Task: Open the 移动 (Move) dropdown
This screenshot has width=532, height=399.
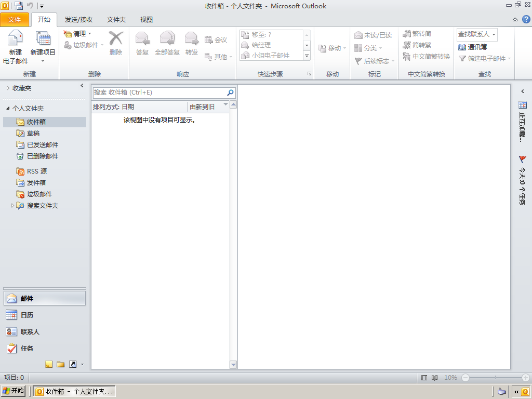Action: 332,48
